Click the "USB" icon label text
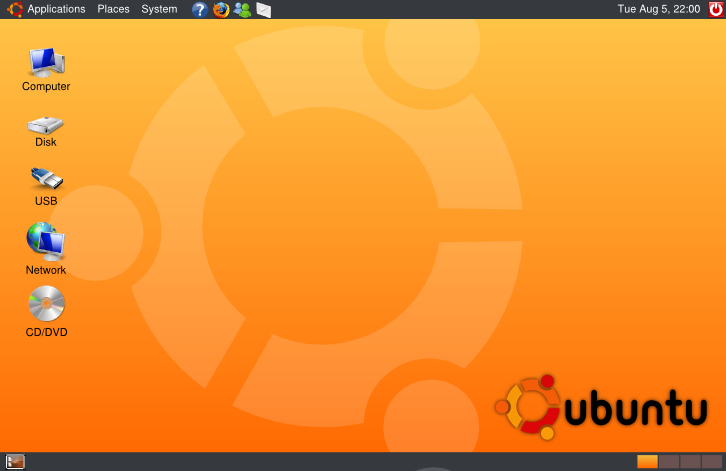Screen dimensions: 726x471 coord(46,201)
